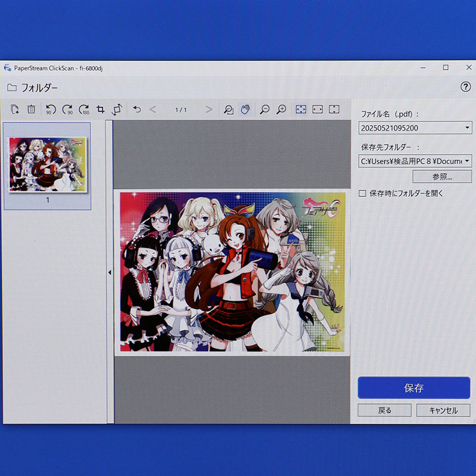Enable 保存時にフォルダーを開く option
This screenshot has width=476, height=476.
pos(361,192)
